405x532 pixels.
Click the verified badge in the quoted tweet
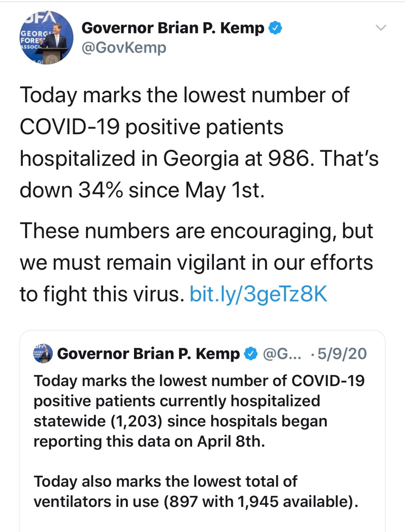coord(251,354)
